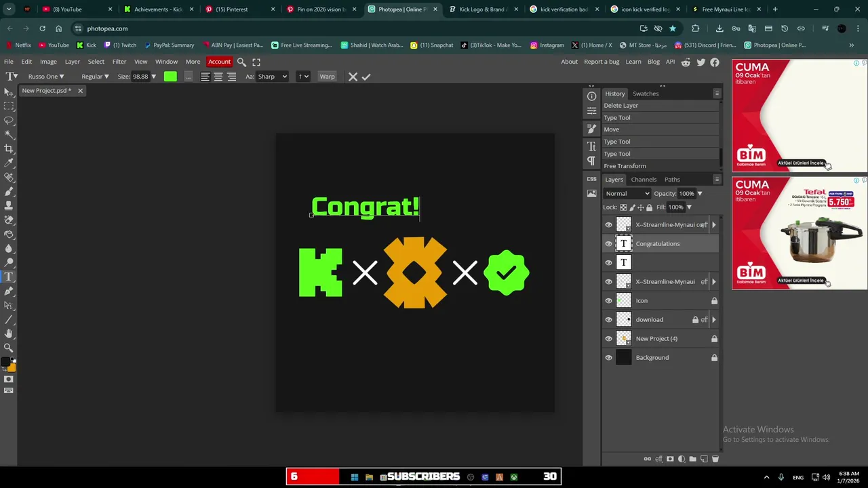Screen dimensions: 868x488
Task: Expand effects of the download layer
Action: point(713,319)
